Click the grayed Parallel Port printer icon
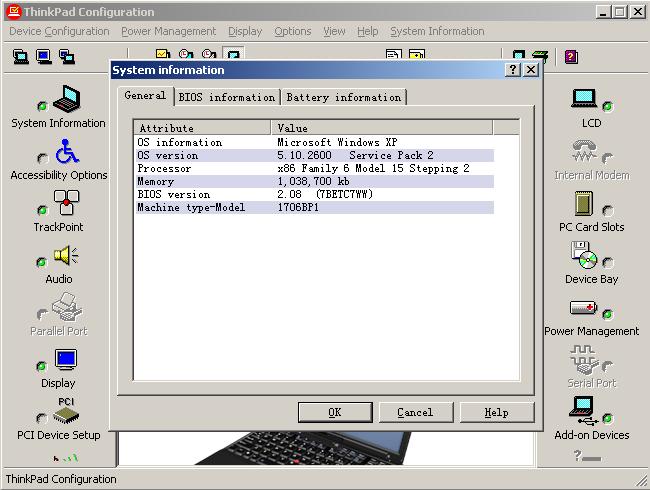Screen dimensions: 650x490 [66, 307]
